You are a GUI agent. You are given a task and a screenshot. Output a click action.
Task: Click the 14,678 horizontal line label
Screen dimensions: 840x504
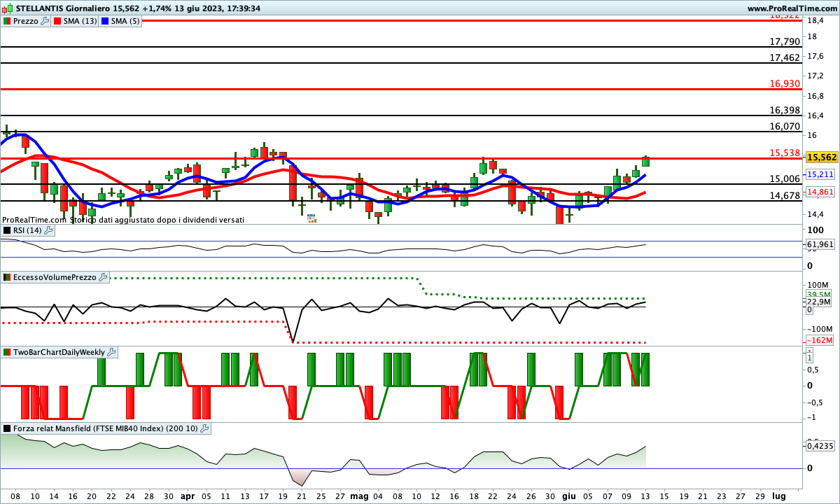[784, 195]
